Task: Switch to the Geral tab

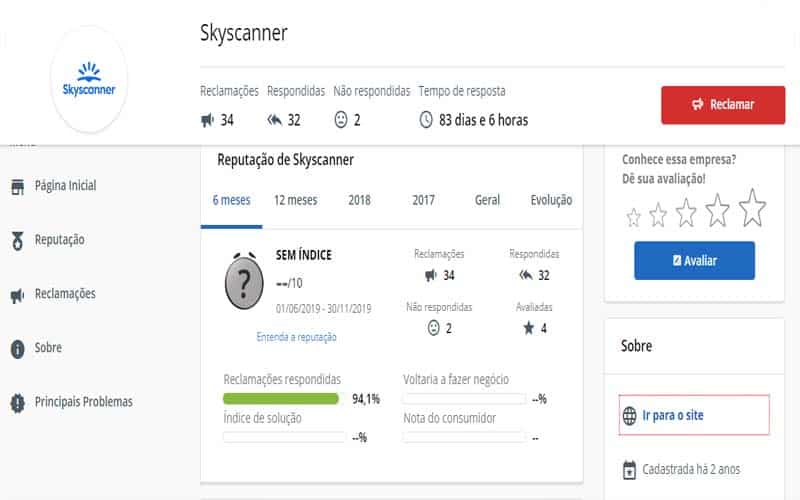Action: (x=487, y=200)
